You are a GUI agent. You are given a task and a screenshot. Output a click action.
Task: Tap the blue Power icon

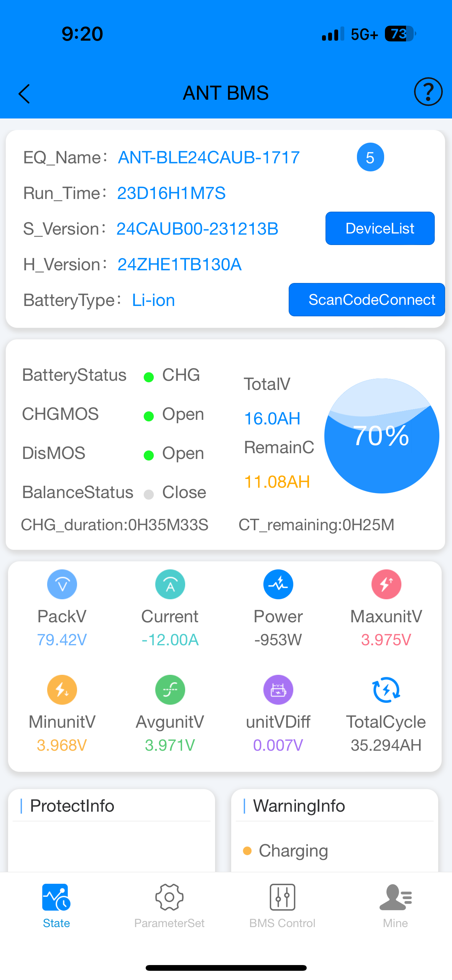[278, 584]
